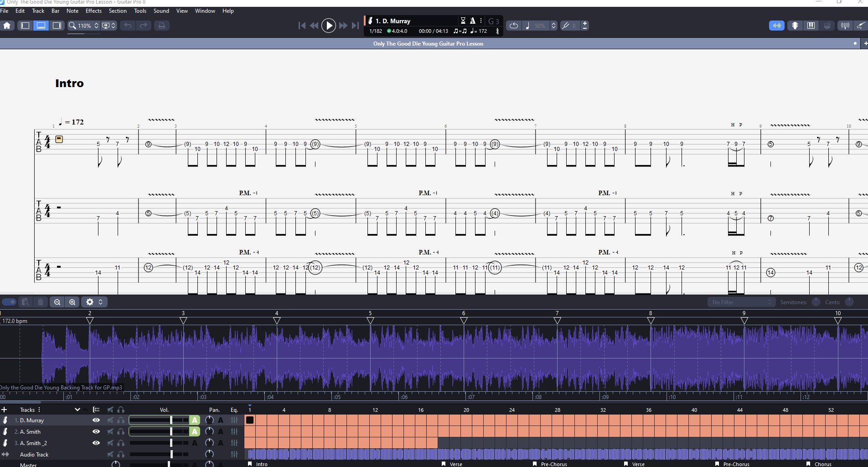The image size is (868, 467).
Task: Solo the A. Smith track
Action: [x=121, y=431]
